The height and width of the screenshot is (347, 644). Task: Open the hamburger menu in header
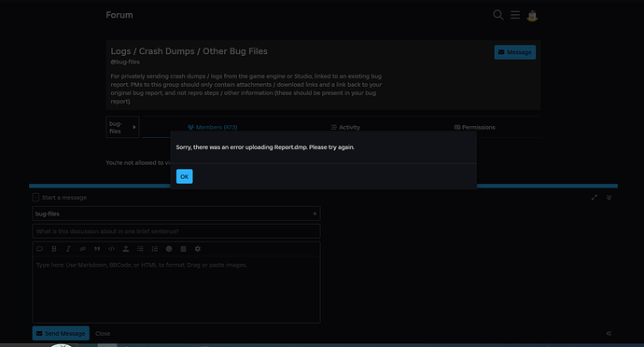tap(515, 15)
